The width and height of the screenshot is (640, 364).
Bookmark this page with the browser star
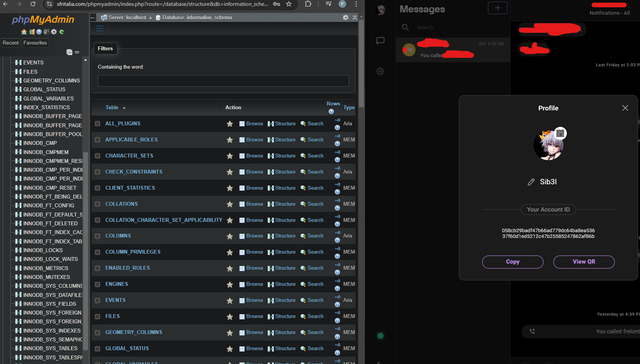coord(289,4)
